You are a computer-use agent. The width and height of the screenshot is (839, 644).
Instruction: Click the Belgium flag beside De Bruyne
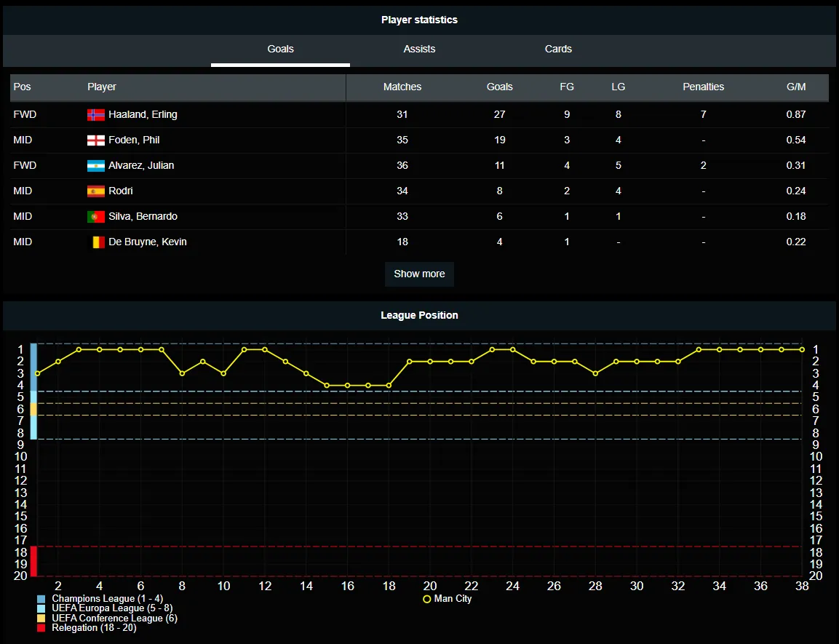pyautogui.click(x=96, y=242)
